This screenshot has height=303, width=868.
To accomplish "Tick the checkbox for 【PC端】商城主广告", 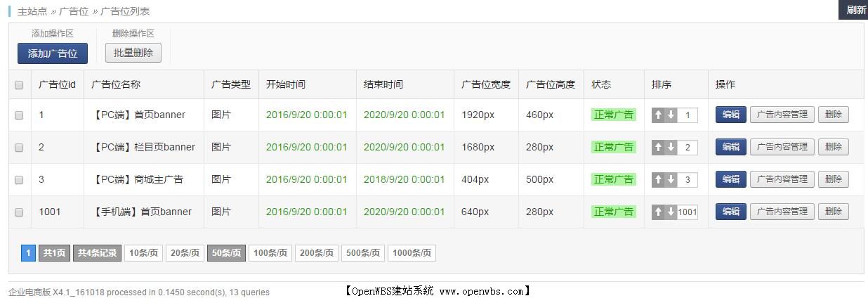I will [19, 180].
